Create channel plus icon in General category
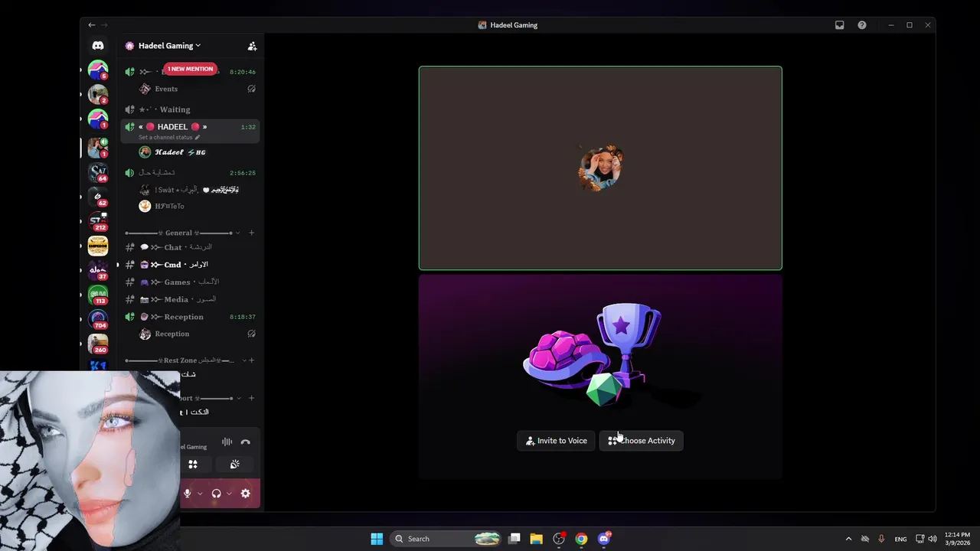Image resolution: width=980 pixels, height=551 pixels. (x=251, y=233)
